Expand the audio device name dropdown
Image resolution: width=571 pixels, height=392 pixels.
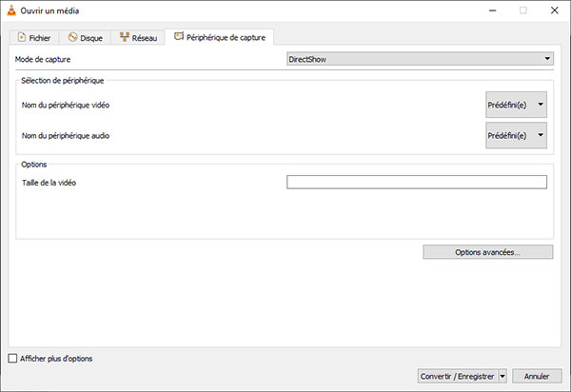(x=516, y=136)
